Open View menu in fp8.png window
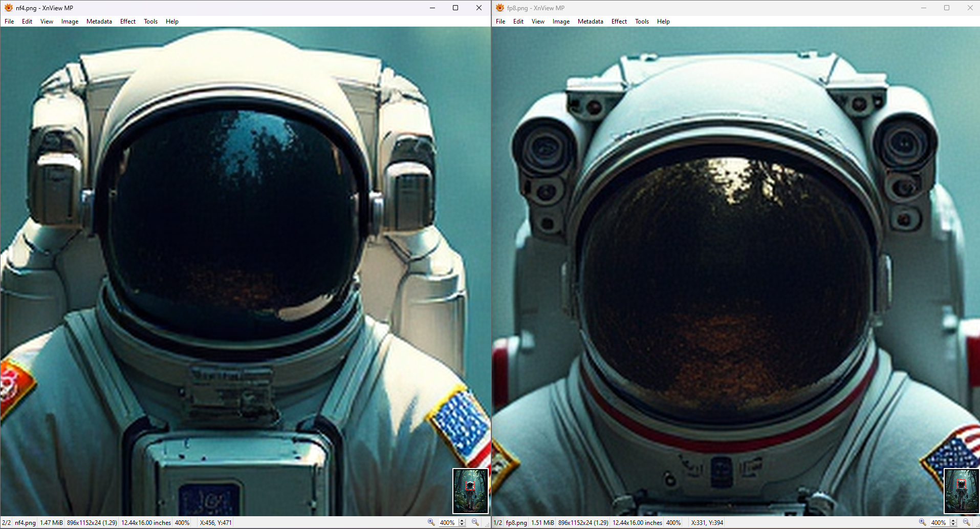This screenshot has height=529, width=980. pos(538,22)
